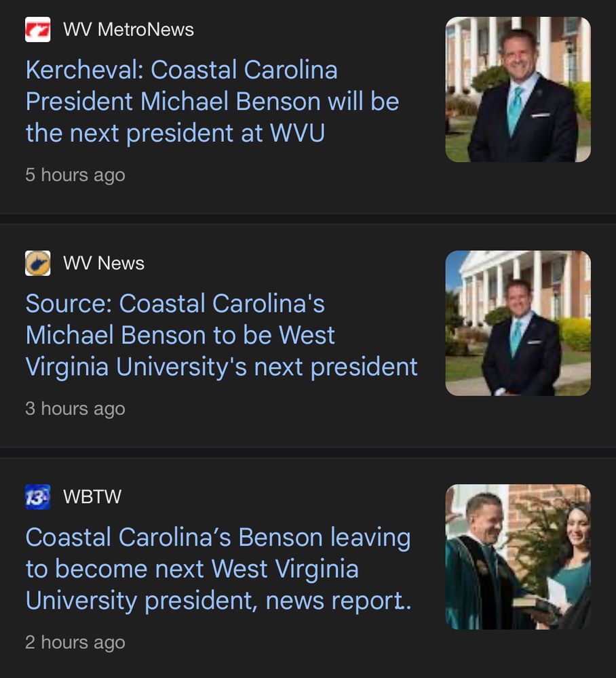Open the Kercheval headline about Benson at WVU
The height and width of the screenshot is (678, 616).
[x=212, y=102]
